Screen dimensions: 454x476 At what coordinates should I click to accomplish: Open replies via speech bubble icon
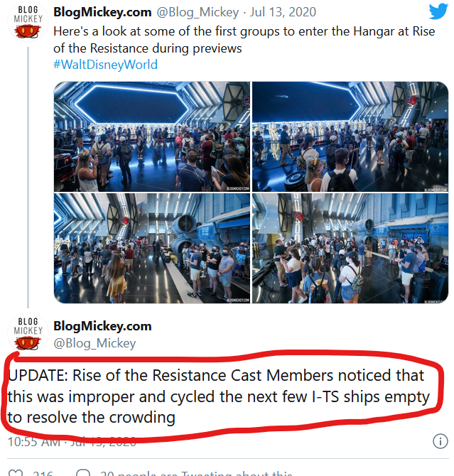coord(83,473)
